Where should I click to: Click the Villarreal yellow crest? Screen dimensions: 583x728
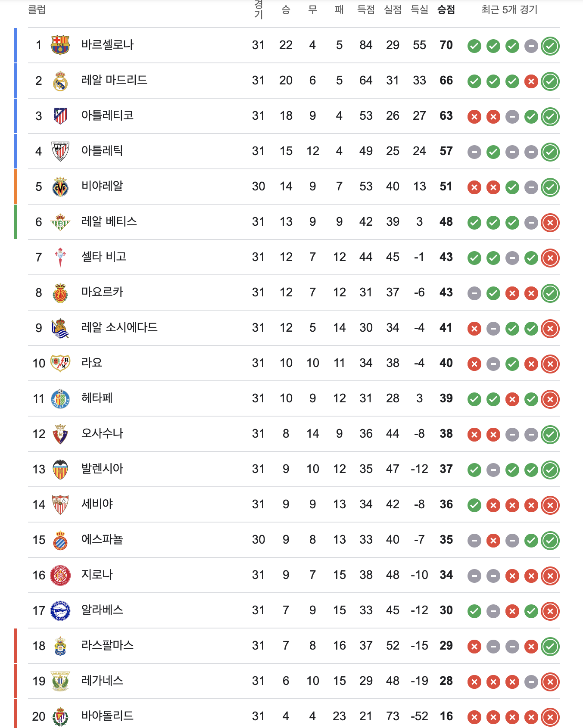(60, 187)
